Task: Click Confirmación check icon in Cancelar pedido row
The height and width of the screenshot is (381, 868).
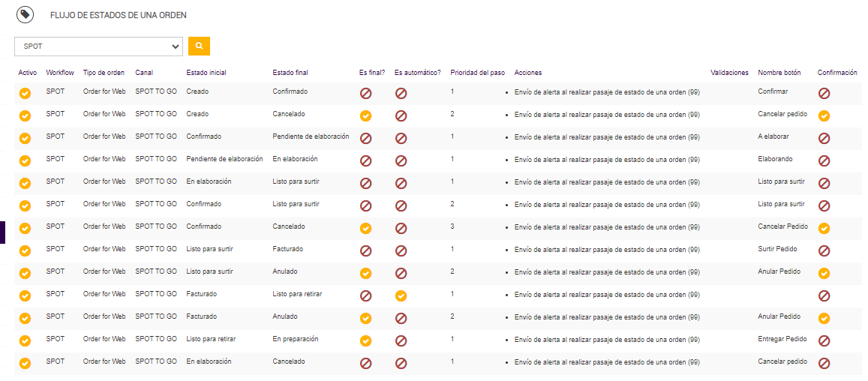Action: point(824,116)
